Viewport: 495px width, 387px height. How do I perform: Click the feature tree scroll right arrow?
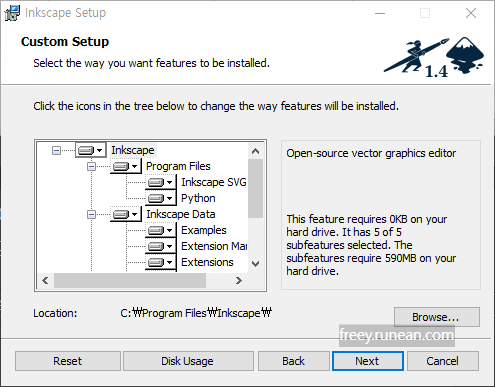click(239, 281)
